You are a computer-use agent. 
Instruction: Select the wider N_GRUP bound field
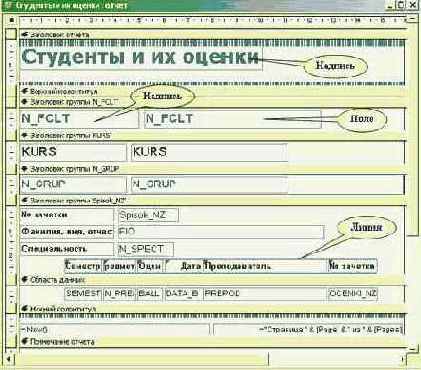(209, 184)
